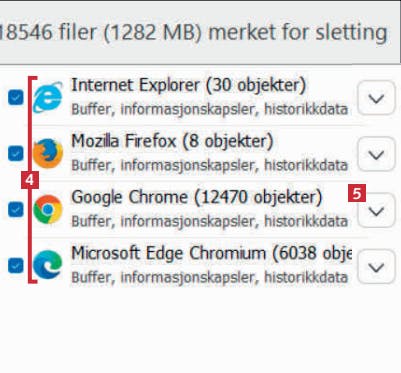Click the Mozilla Firefox browser icon
The height and width of the screenshot is (373, 401).
coord(48,153)
